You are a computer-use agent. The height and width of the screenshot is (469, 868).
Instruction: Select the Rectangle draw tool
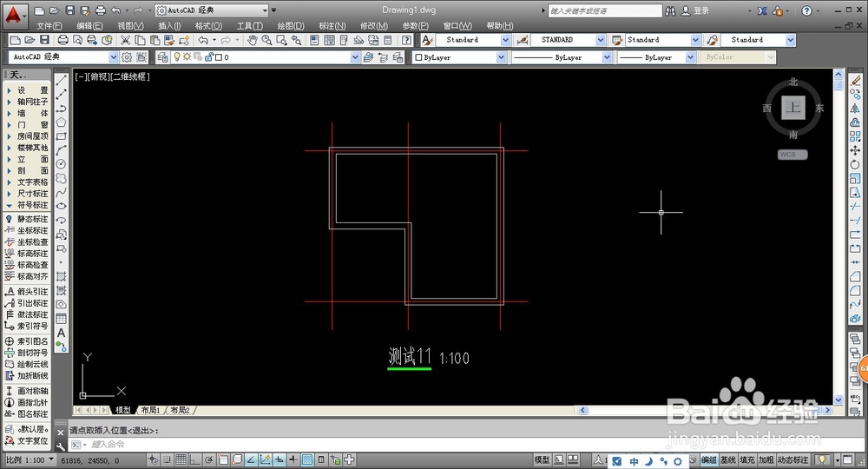click(x=62, y=136)
